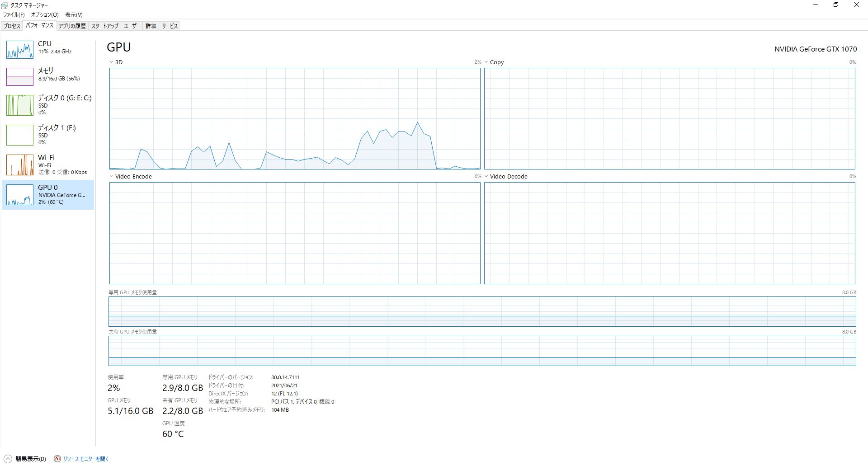
Task: Click the 専用 GPU メモリ使用量 graph
Action: [x=482, y=311]
